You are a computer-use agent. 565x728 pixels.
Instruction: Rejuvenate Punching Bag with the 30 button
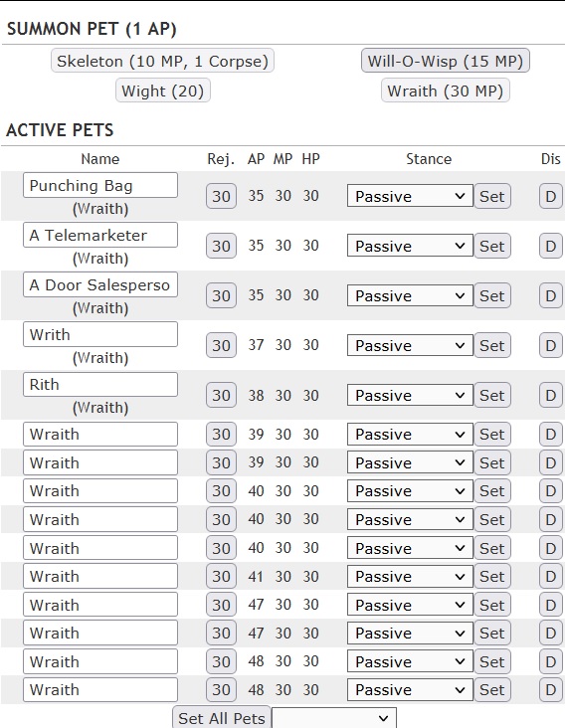tap(221, 196)
